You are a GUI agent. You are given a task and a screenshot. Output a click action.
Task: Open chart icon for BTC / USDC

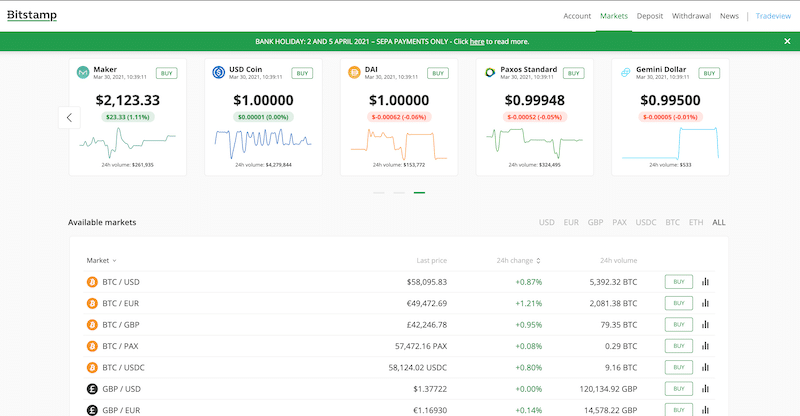(x=705, y=368)
